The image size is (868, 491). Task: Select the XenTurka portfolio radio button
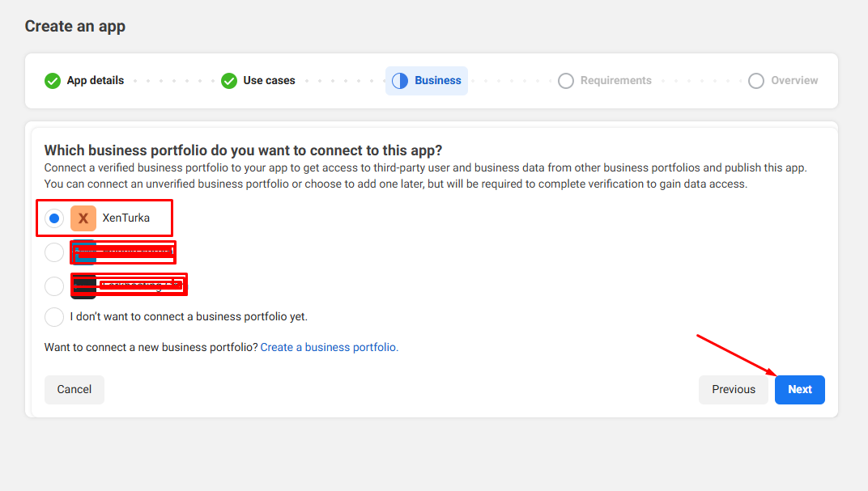54,218
